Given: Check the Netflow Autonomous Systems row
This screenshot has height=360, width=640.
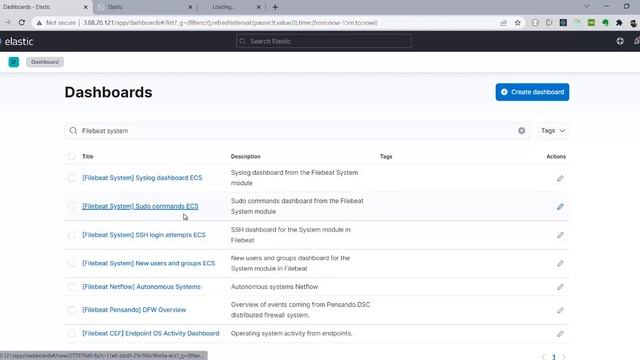Looking at the screenshot, I should (72, 287).
